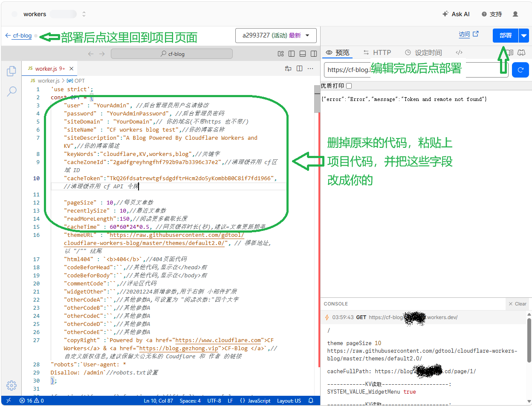The image size is (532, 406).
Task: Open the editor More Actions ellipsis
Action: (x=310, y=69)
